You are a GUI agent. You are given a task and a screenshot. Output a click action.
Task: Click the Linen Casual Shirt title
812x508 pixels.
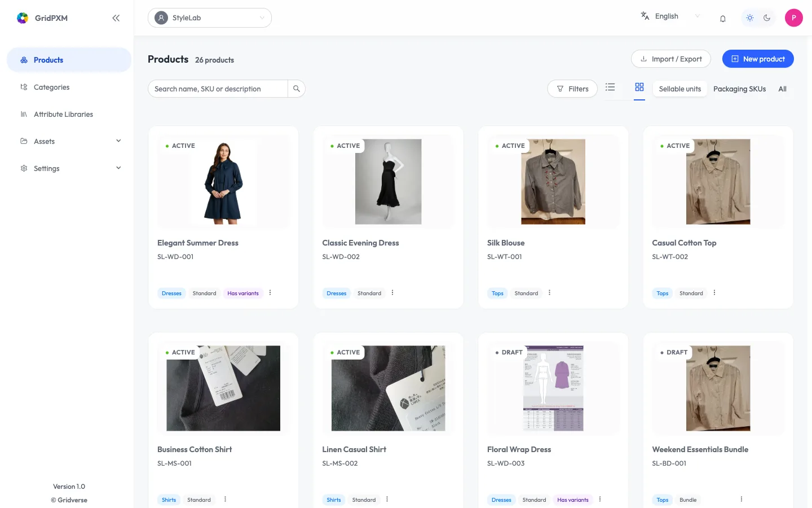point(354,449)
